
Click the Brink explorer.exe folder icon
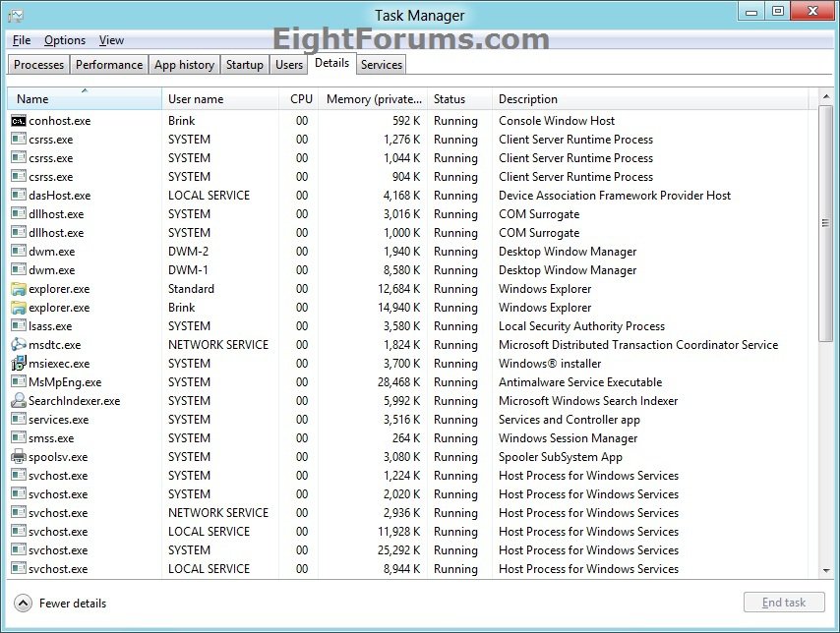pyautogui.click(x=19, y=308)
